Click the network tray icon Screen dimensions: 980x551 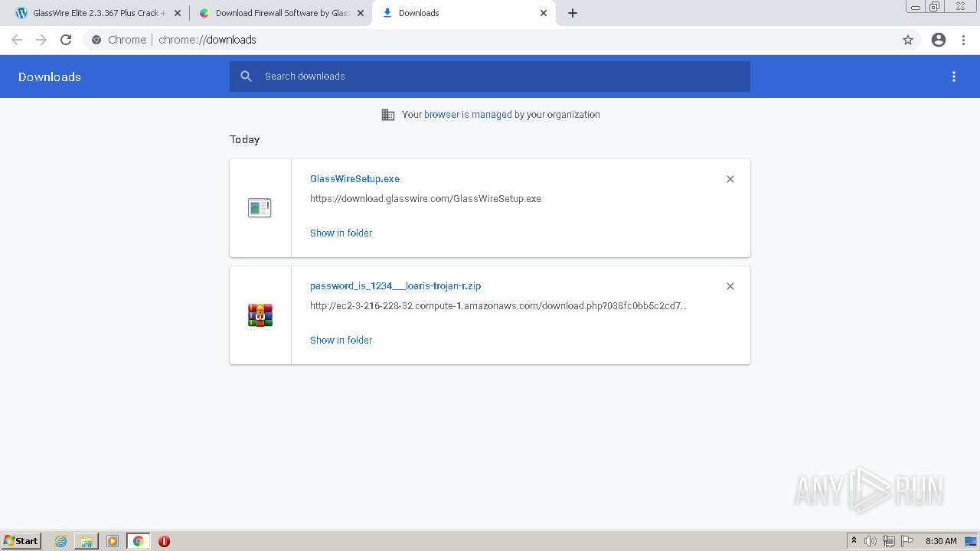pyautogui.click(x=889, y=541)
